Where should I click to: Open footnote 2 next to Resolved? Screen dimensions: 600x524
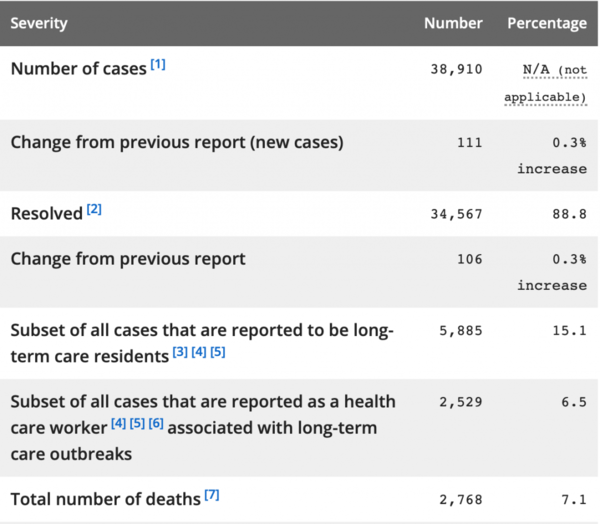(x=94, y=209)
